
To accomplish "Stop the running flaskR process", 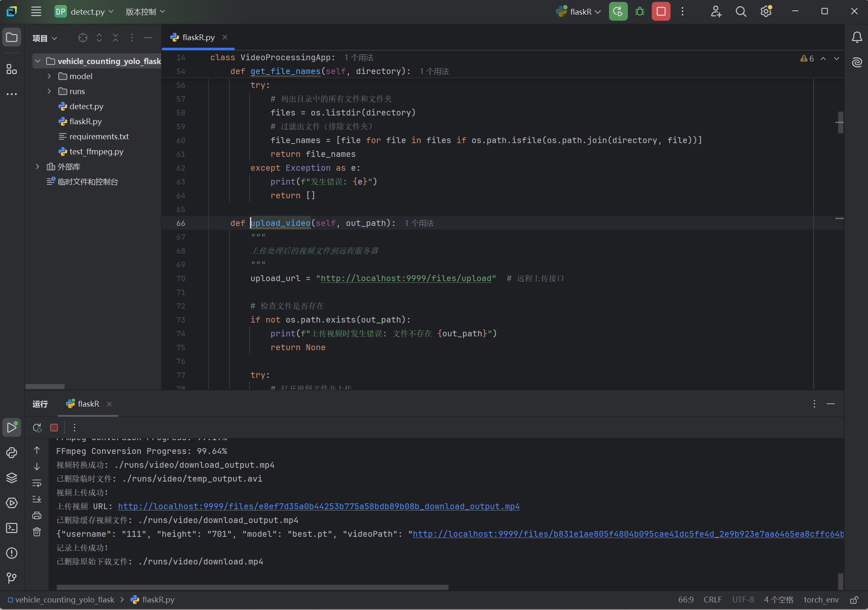I will pos(661,11).
